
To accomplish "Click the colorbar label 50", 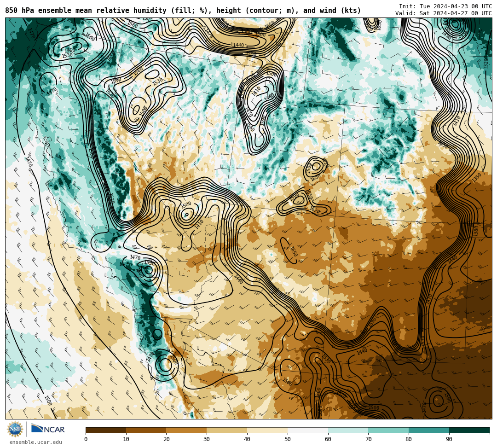I will 288,439.
